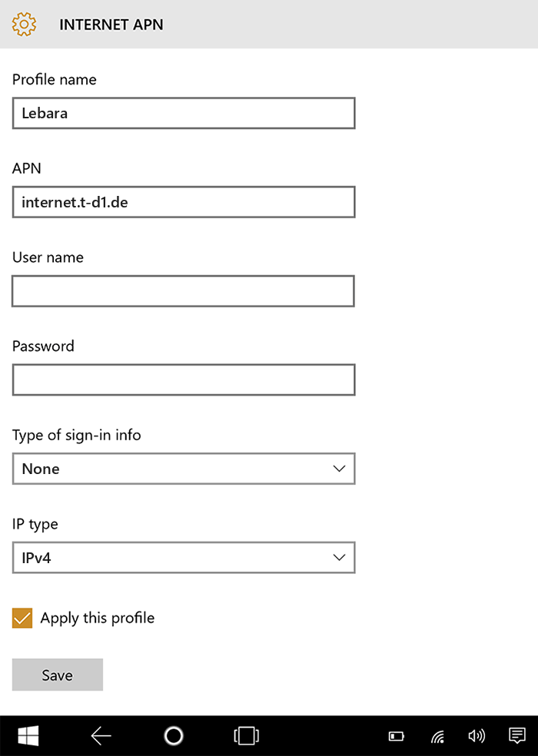Click the settings gear icon in the header

pyautogui.click(x=24, y=24)
